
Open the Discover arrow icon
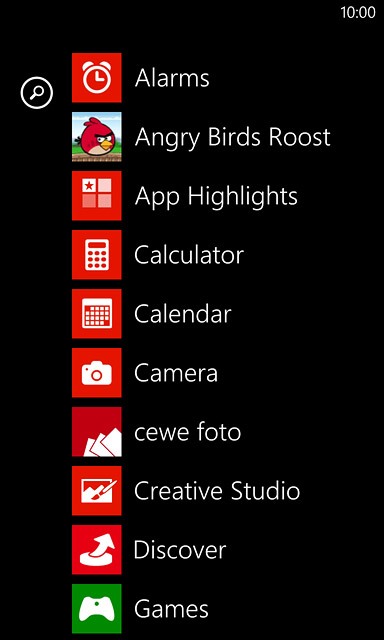pyautogui.click(x=97, y=550)
